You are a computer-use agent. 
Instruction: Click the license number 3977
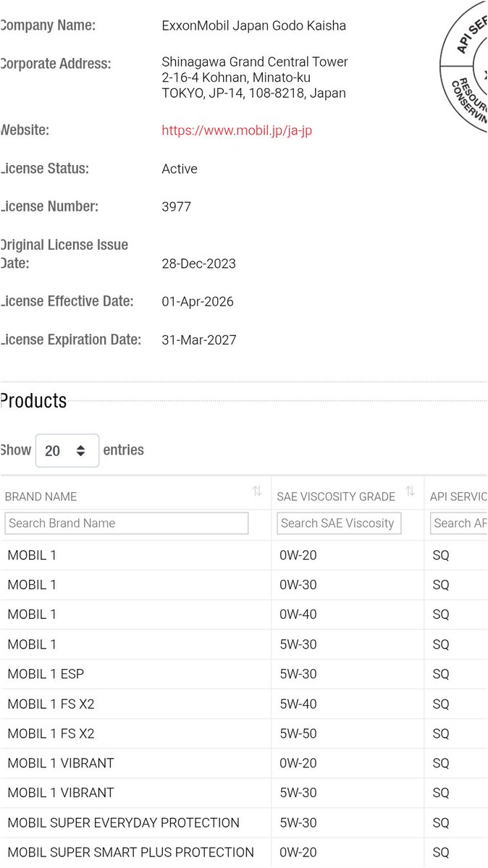176,207
